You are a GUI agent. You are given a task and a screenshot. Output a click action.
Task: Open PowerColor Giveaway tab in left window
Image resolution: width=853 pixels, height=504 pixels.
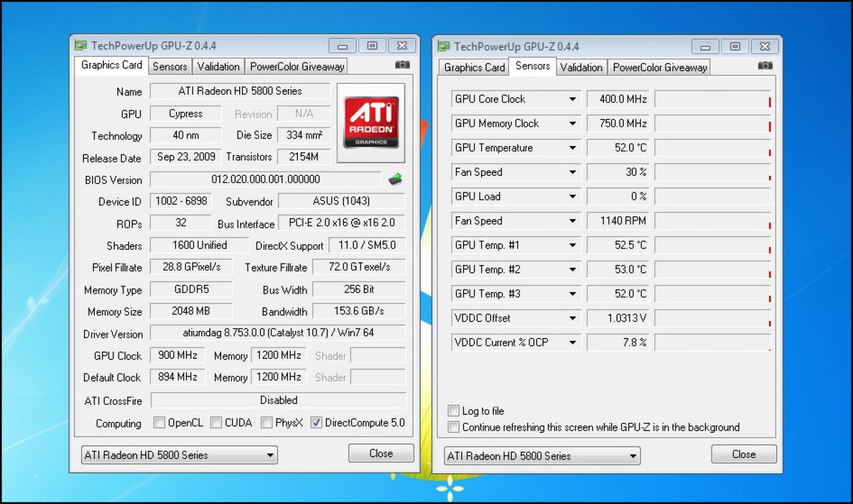pyautogui.click(x=297, y=67)
